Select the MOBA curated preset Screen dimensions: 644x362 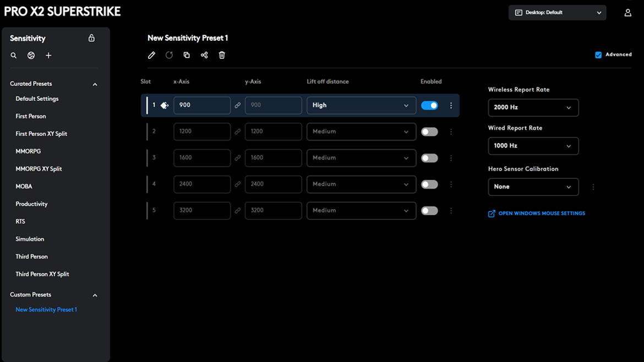tap(24, 187)
